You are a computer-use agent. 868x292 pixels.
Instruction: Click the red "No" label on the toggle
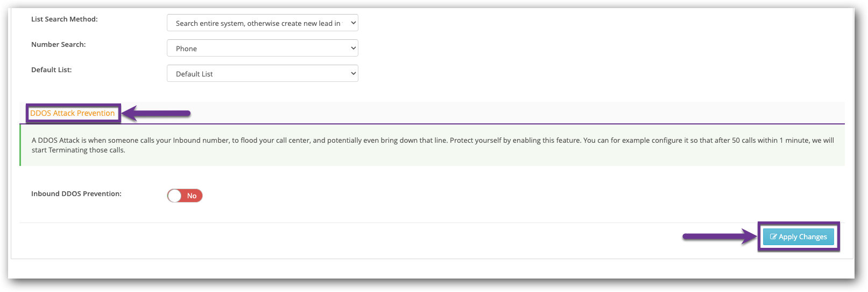click(x=192, y=196)
